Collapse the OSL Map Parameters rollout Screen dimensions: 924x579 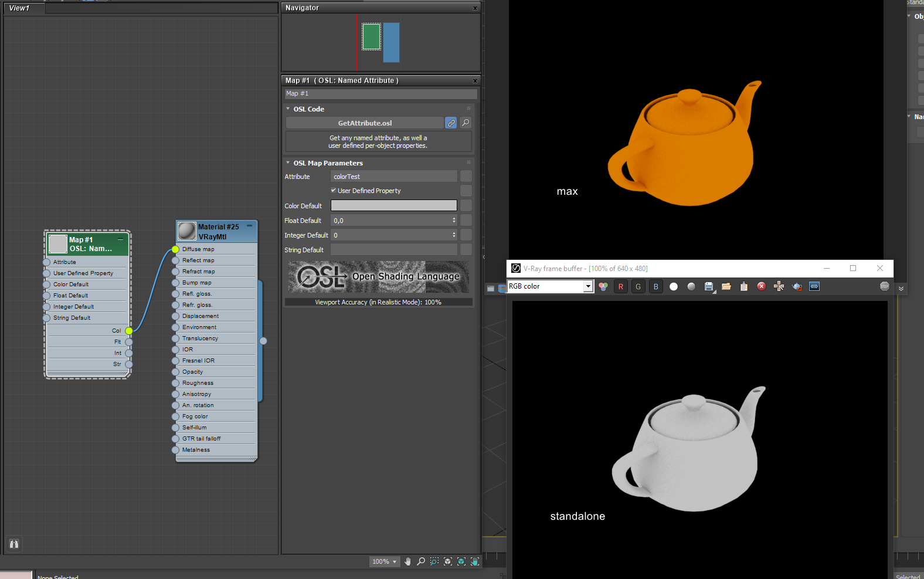click(x=288, y=162)
